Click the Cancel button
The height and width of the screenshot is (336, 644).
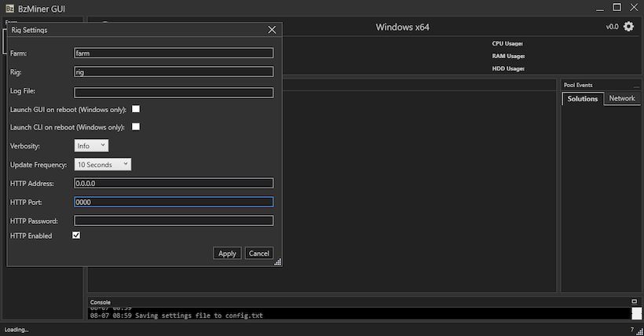coord(259,254)
